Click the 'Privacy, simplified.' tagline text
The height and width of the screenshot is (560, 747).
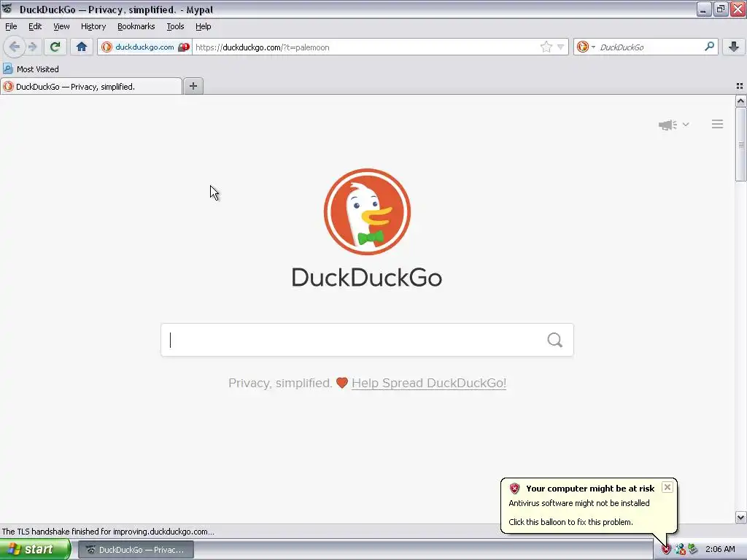pos(280,383)
